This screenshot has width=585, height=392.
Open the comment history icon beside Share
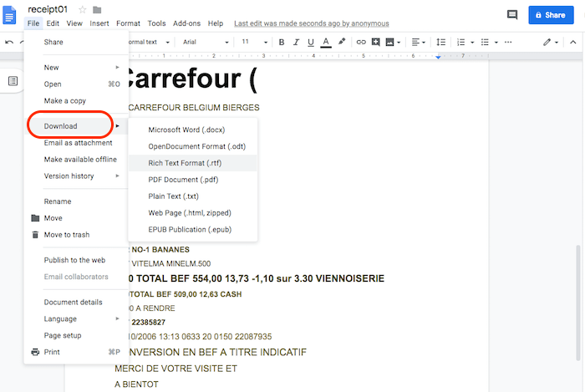pos(512,15)
